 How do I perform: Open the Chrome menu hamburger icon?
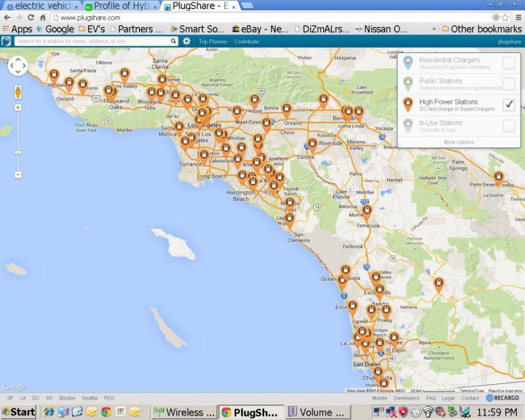point(519,17)
